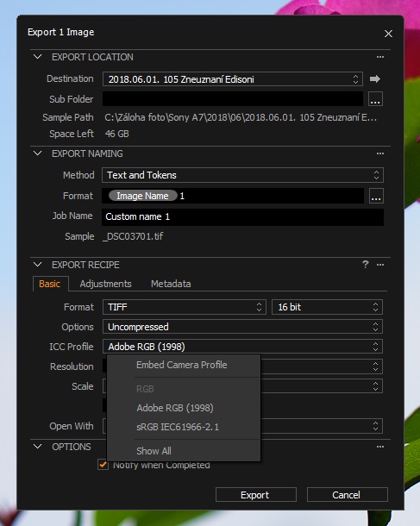This screenshot has height=526, width=420.
Task: Open the Method Text and Tokens dropdown
Action: point(242,175)
